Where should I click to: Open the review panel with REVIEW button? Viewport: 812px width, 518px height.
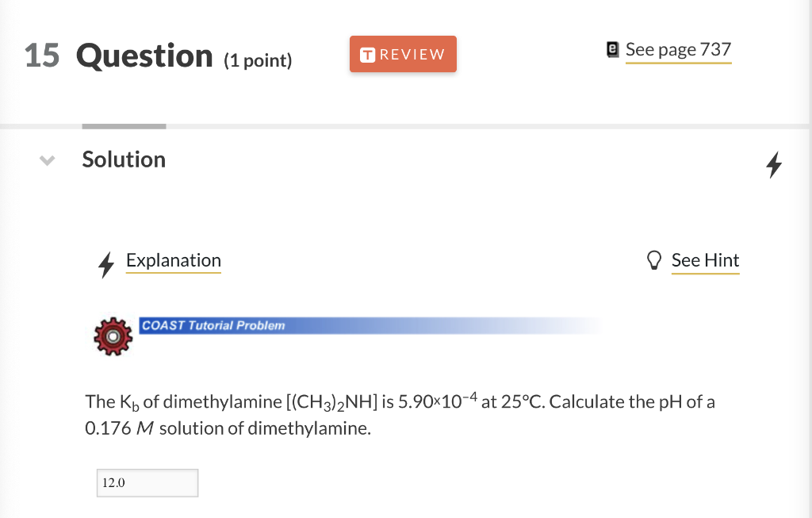[x=403, y=54]
